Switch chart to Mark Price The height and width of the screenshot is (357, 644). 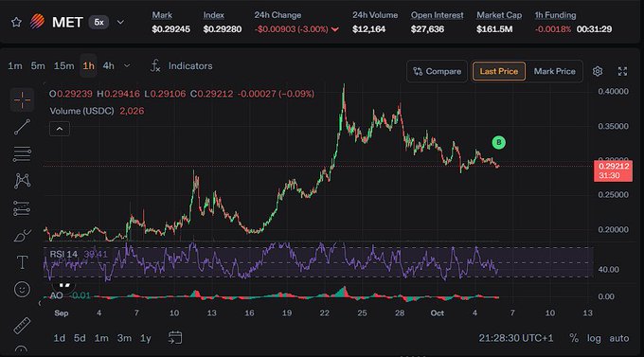click(x=554, y=71)
